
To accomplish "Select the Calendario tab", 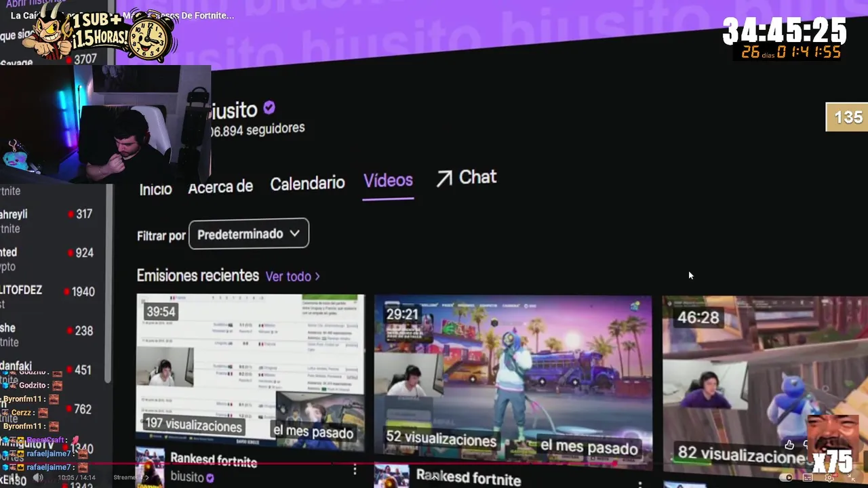I will [307, 183].
